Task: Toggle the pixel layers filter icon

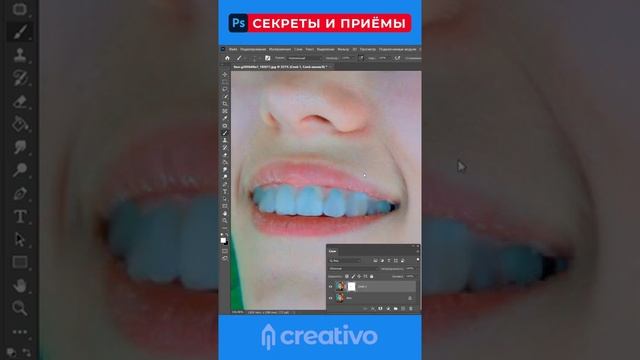Action: tap(375, 260)
